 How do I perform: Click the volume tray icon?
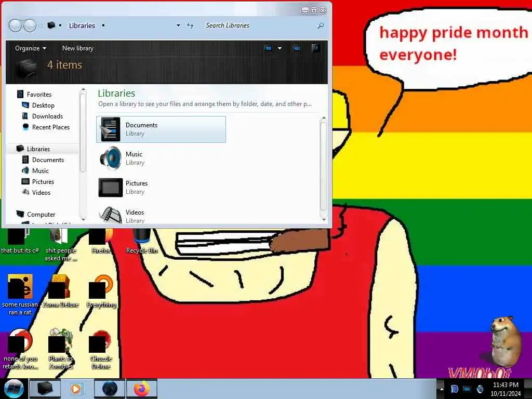point(480,389)
